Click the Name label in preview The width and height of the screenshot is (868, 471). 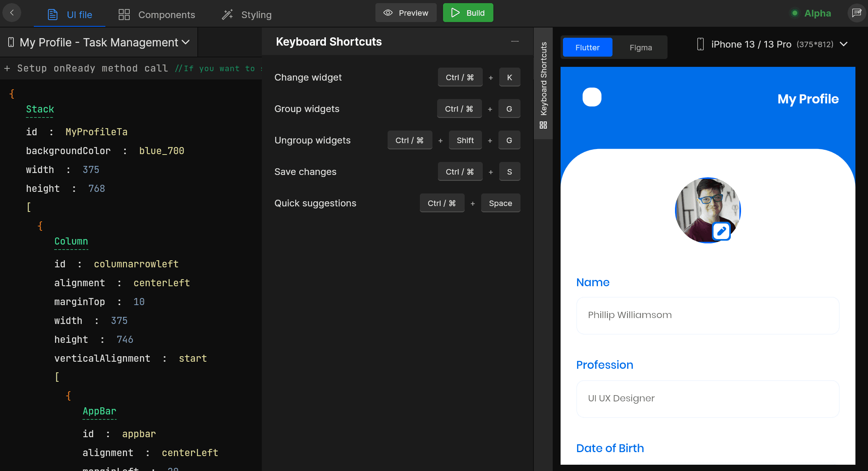(x=593, y=282)
